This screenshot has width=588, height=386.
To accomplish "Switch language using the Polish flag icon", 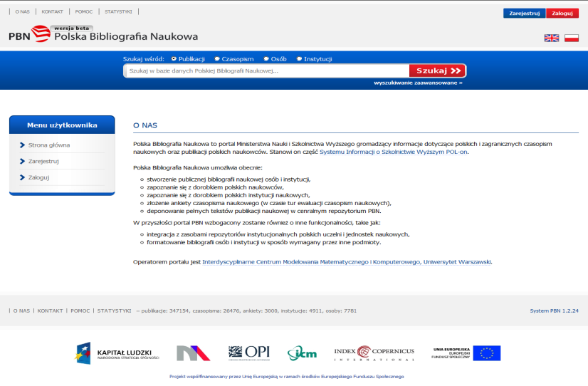I will pos(572,38).
